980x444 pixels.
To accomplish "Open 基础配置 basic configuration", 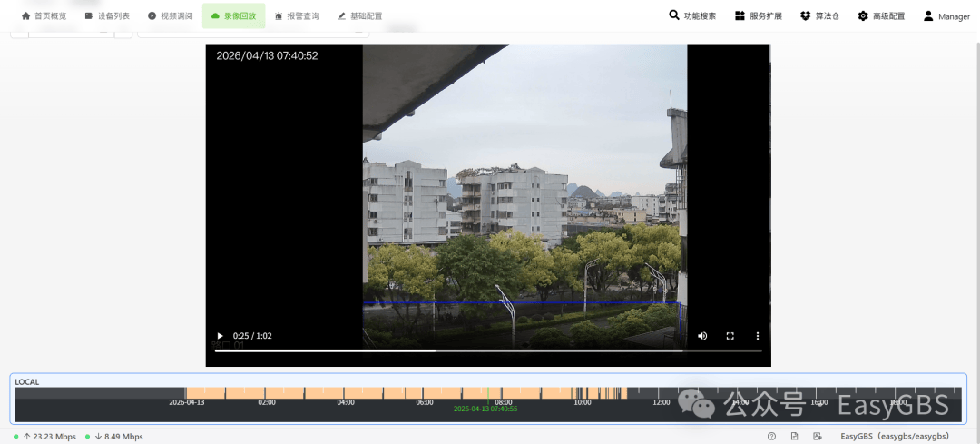I will 359,16.
